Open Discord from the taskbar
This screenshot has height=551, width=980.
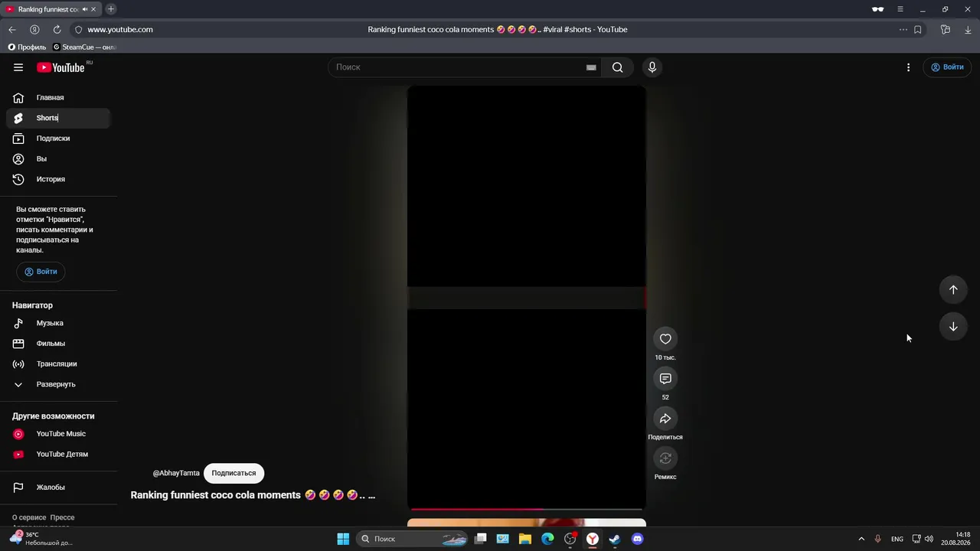(637, 539)
